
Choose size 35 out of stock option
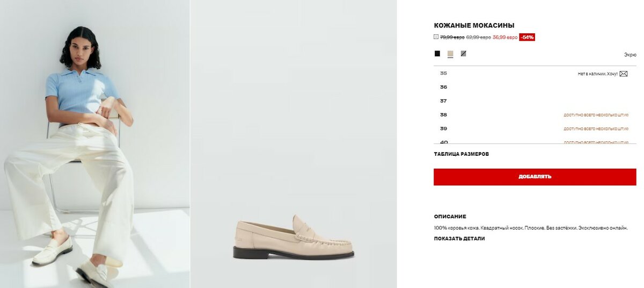535,74
